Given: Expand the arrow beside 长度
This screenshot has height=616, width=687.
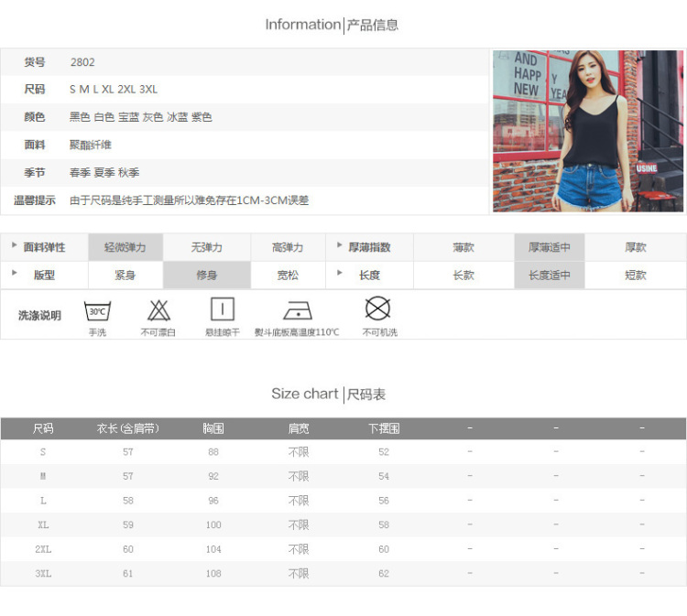Looking at the screenshot, I should [x=341, y=274].
